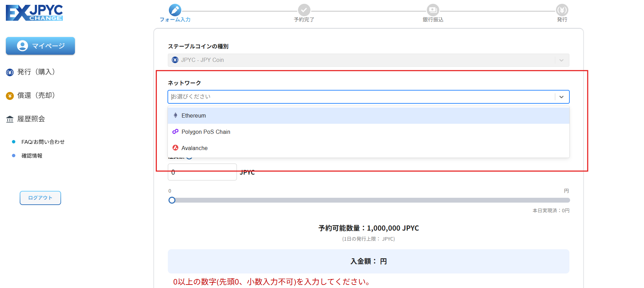Open マイページ button
The image size is (644, 288).
(x=40, y=46)
